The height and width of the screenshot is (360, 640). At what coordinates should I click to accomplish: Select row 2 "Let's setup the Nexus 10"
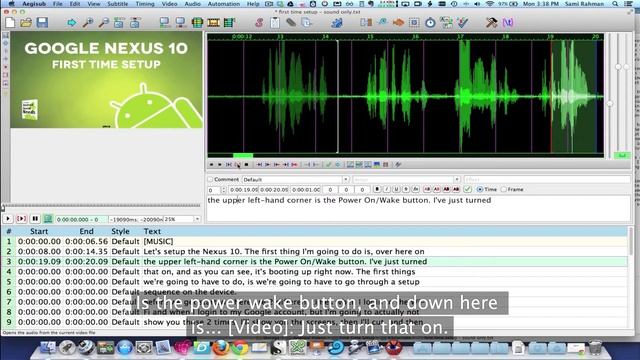click(x=314, y=251)
